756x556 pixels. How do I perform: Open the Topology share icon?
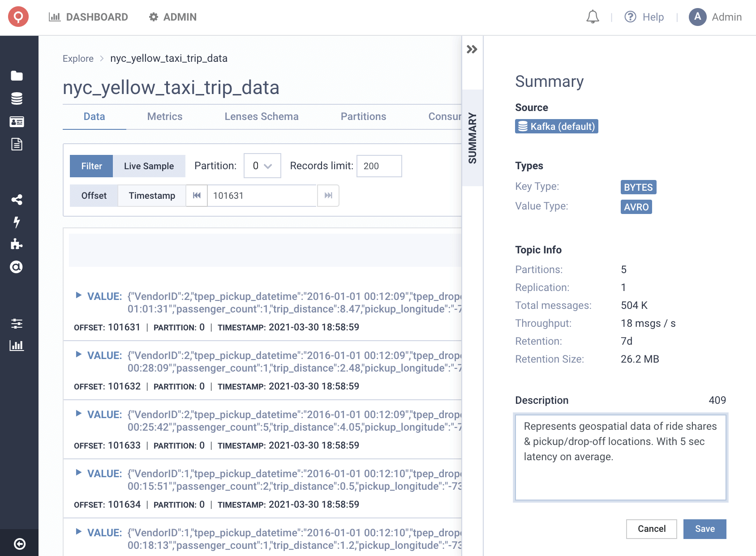tap(17, 200)
